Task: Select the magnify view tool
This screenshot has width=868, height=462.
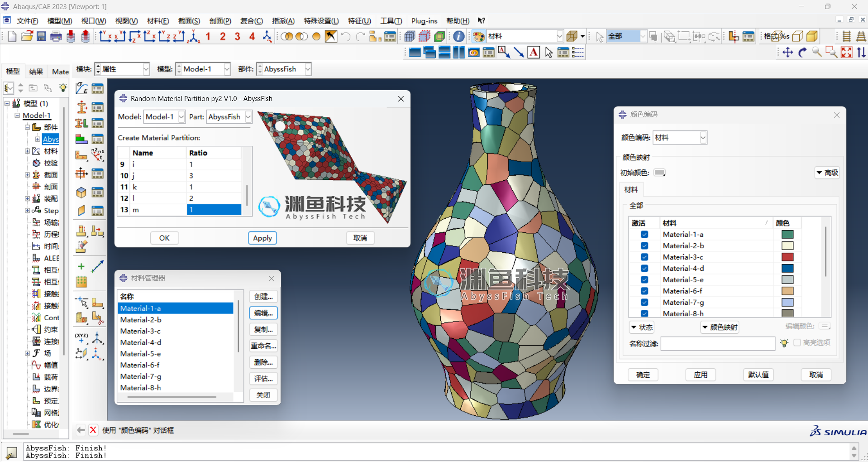Action: click(x=817, y=53)
